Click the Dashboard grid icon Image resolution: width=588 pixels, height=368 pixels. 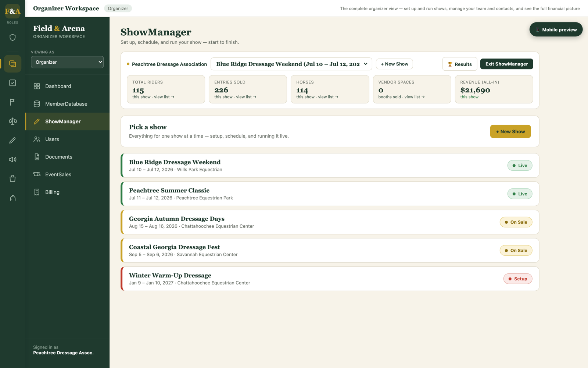[x=37, y=86]
